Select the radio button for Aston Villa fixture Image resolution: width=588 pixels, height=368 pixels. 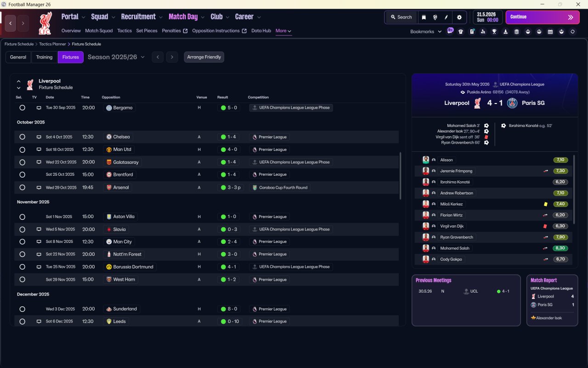[x=22, y=217]
